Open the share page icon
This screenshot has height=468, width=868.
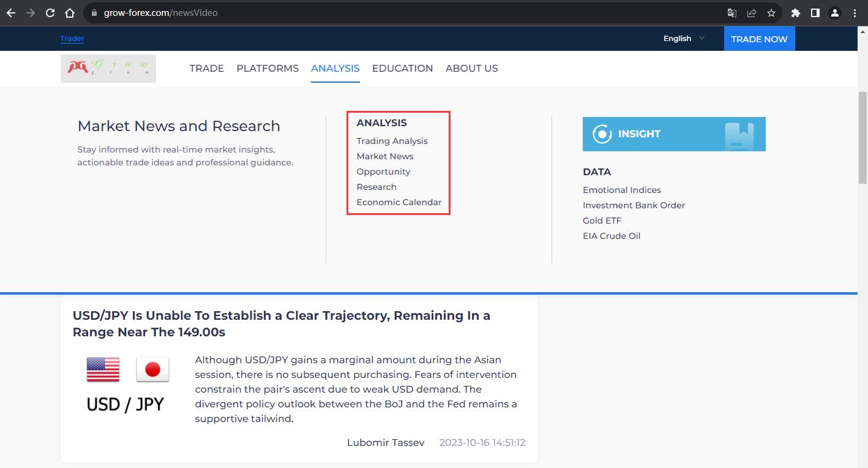click(x=752, y=13)
